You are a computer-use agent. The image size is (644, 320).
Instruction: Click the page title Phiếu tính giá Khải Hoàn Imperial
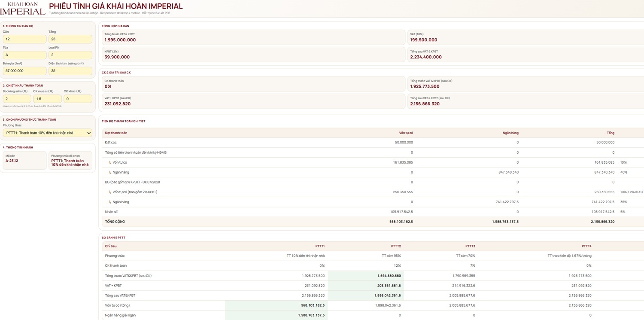coord(116,6)
